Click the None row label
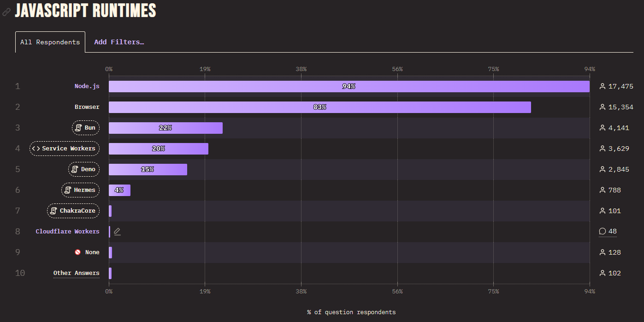The height and width of the screenshot is (322, 644). tap(92, 252)
